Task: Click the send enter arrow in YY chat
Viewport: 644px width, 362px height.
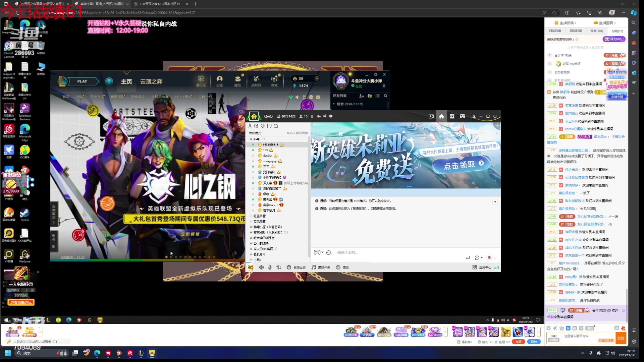Action: 468,257
